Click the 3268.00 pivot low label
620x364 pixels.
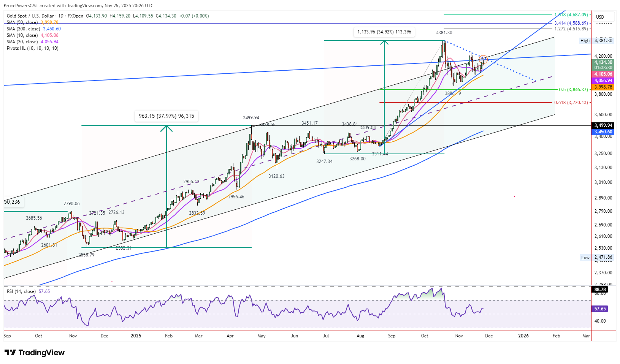357,159
